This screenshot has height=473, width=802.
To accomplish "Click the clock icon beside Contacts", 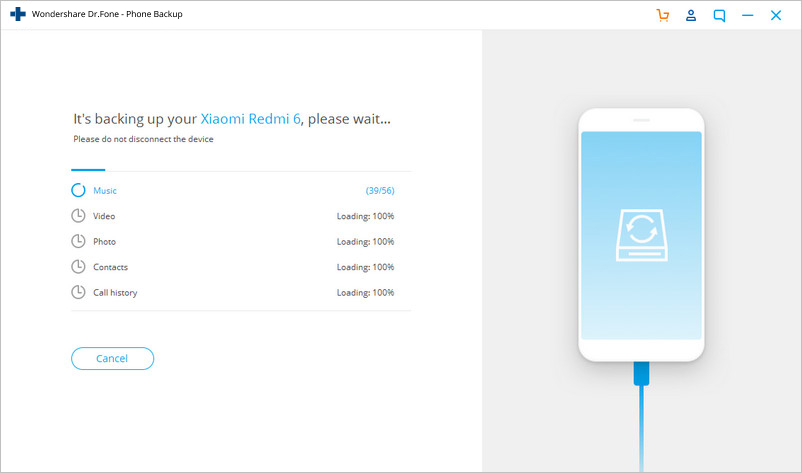I will click(x=78, y=267).
